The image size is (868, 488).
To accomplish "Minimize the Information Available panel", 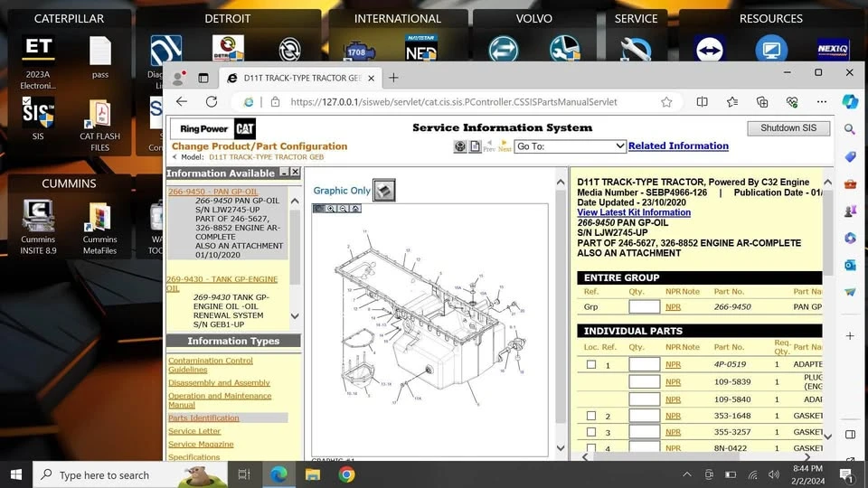I will tap(284, 173).
